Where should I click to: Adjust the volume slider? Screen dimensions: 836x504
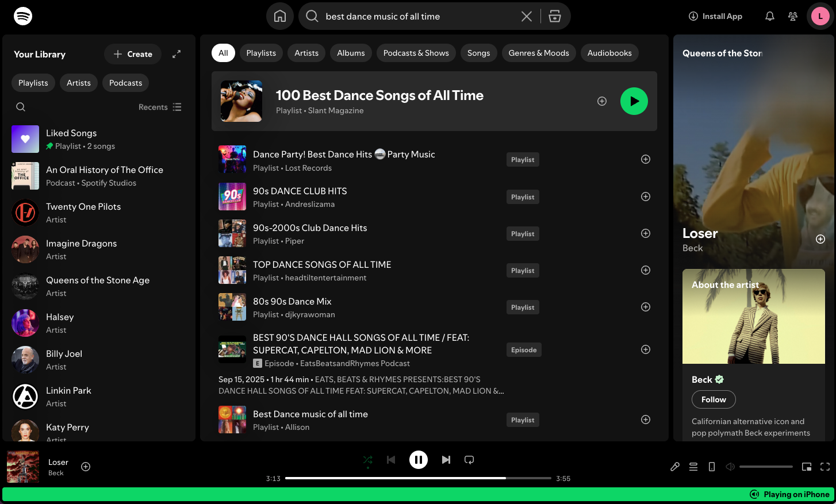(766, 467)
